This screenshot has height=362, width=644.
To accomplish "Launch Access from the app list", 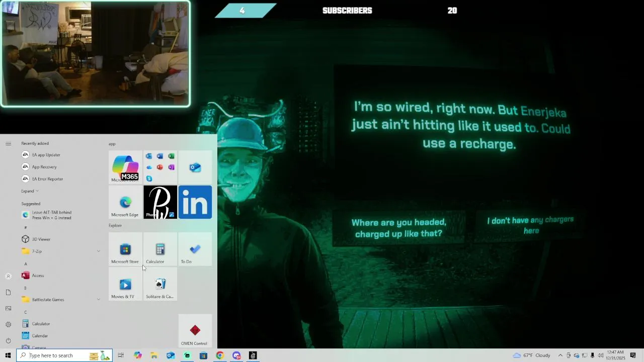I will [60, 276].
